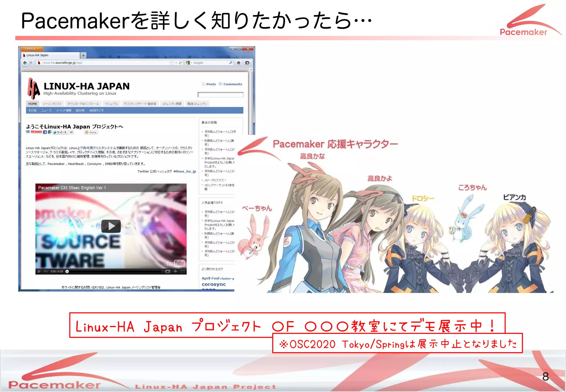Mute the video with speaker icon
566x392 pixels.
46,271
